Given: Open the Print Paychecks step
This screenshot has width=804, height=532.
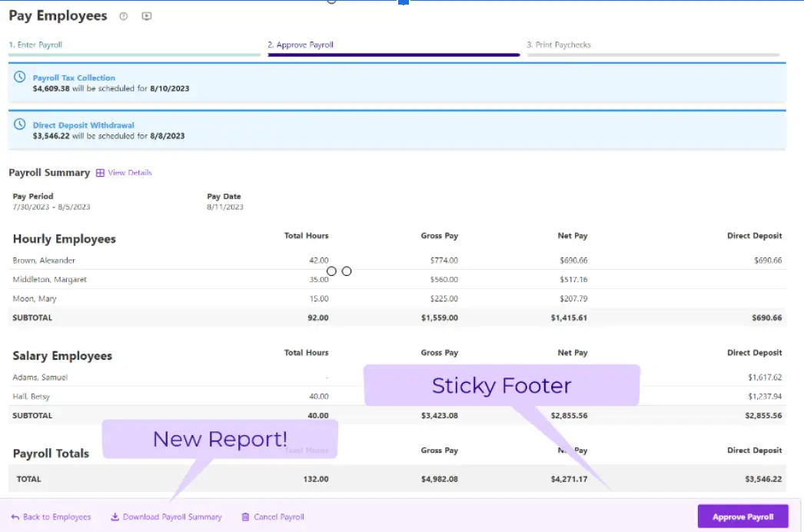Looking at the screenshot, I should click(x=559, y=45).
